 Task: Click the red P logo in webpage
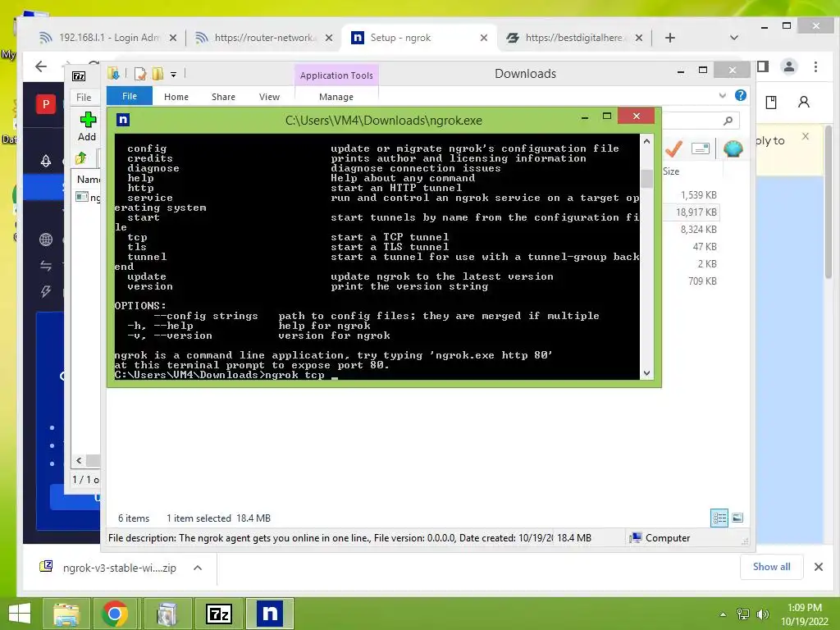tap(46, 104)
